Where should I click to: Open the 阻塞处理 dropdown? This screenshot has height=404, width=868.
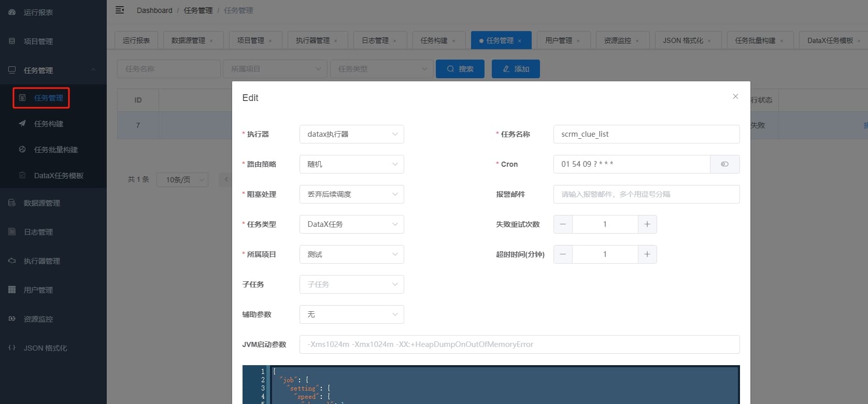(x=352, y=194)
